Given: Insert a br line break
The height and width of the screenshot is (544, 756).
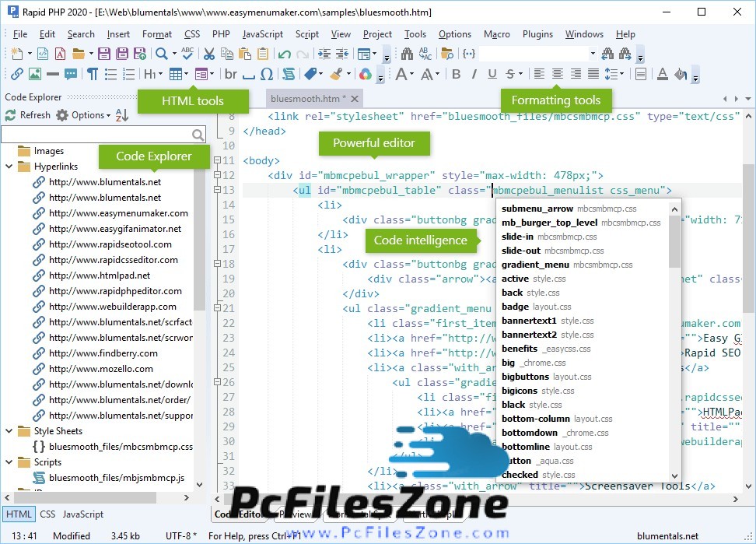Looking at the screenshot, I should [231, 74].
